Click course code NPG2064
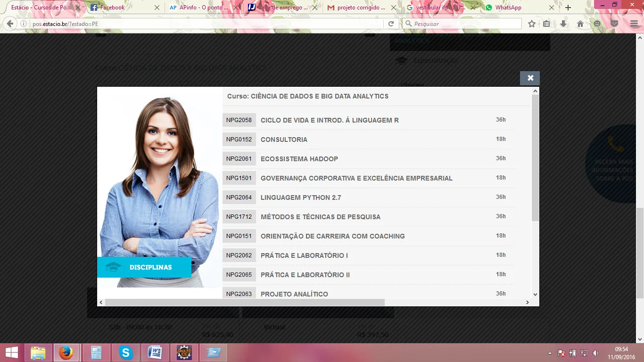Image resolution: width=644 pixels, height=362 pixels. (239, 197)
